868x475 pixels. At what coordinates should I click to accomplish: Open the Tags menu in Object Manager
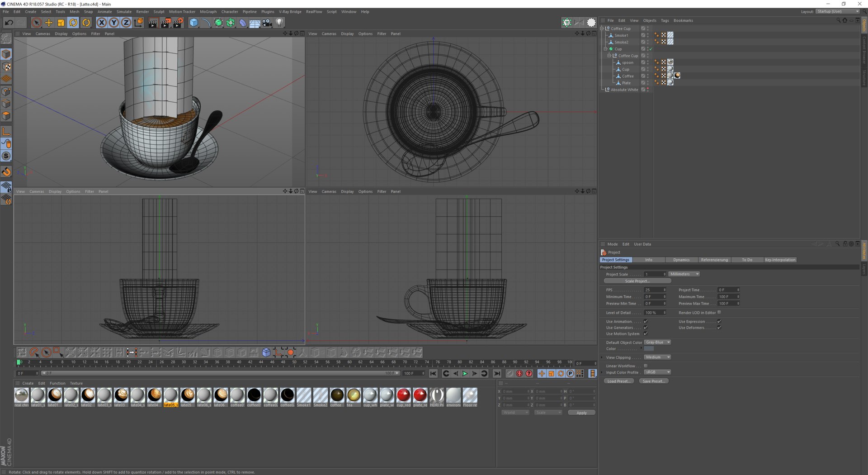(x=665, y=21)
